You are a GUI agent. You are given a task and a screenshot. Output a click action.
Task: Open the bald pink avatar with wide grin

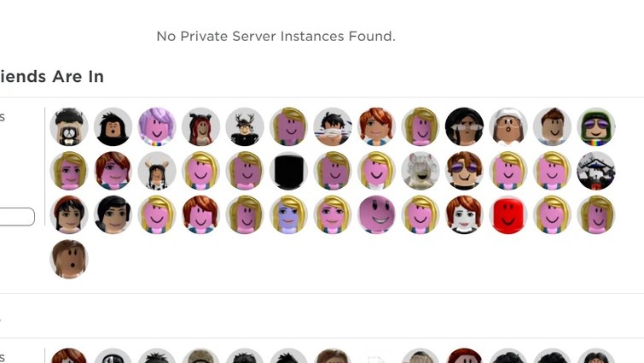click(376, 214)
